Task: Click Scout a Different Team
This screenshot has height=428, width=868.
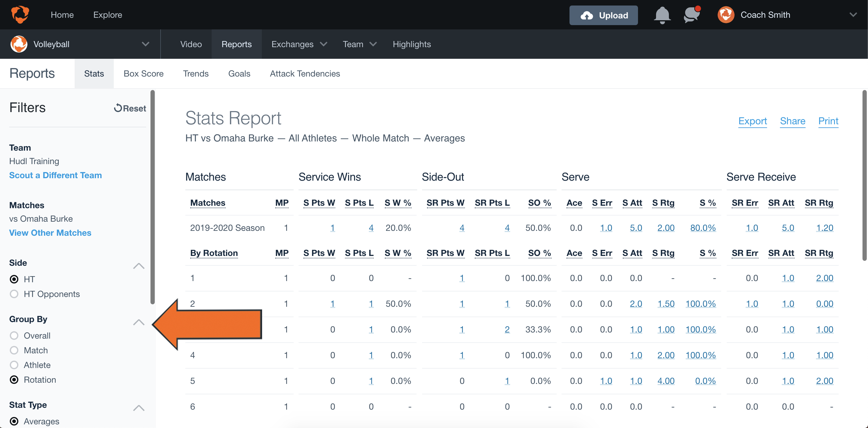Action: [x=55, y=175]
